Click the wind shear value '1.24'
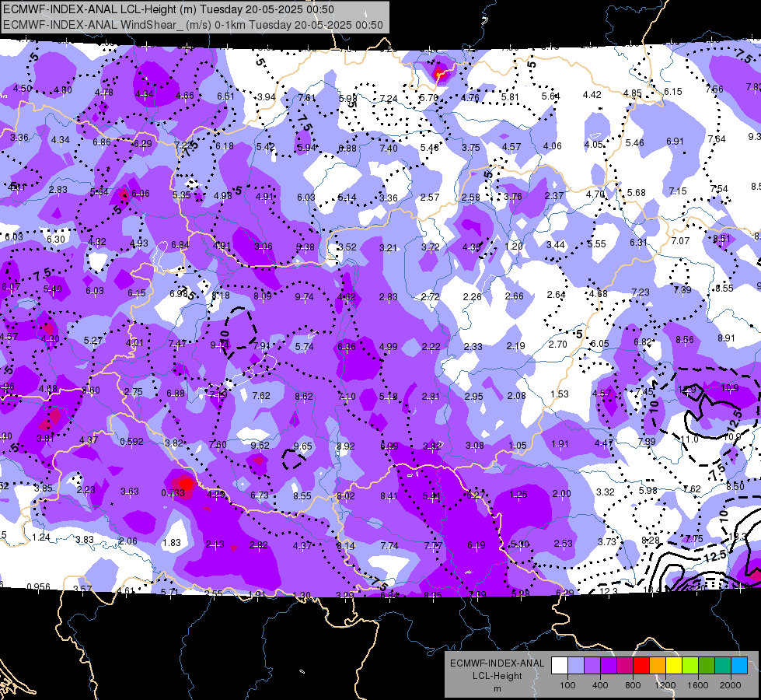 [40, 537]
